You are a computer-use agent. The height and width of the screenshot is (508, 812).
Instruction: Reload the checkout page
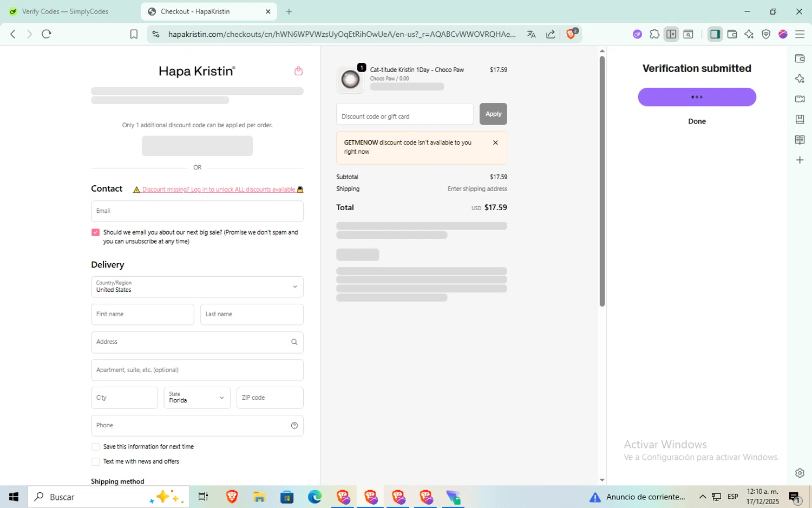click(47, 34)
